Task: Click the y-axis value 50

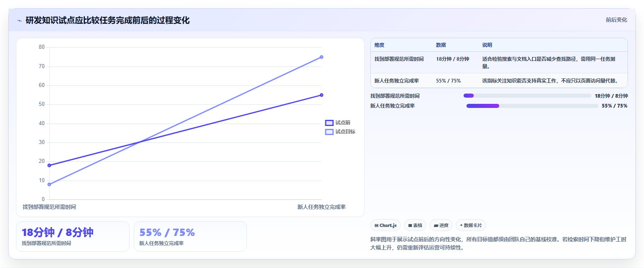Action: coord(42,104)
